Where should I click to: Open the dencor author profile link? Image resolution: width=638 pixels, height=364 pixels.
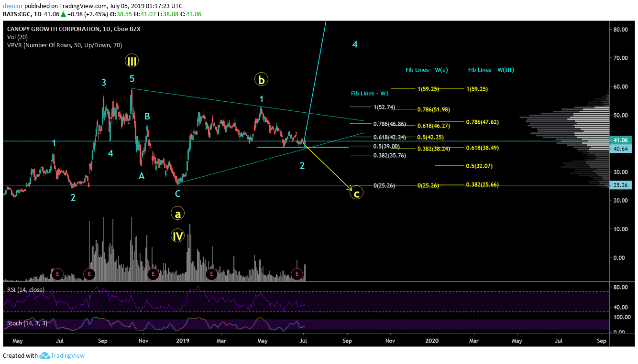[x=12, y=6]
